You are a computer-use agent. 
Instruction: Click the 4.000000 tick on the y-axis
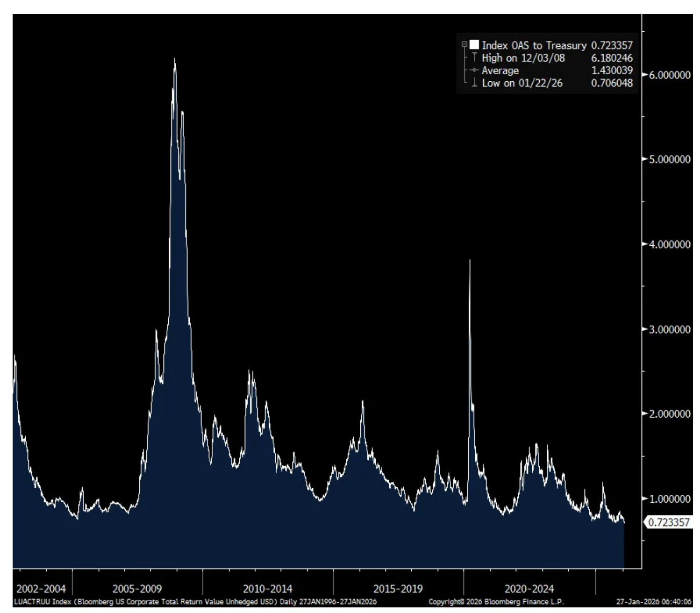pyautogui.click(x=669, y=244)
